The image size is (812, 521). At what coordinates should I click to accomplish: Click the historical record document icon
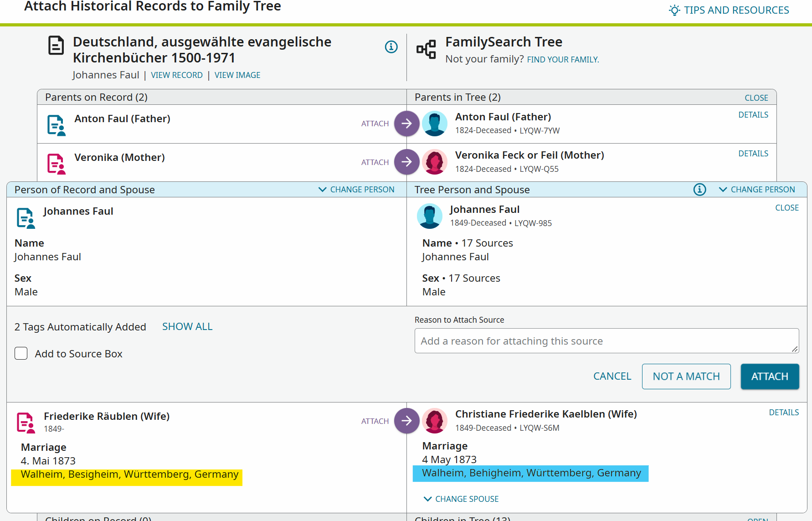point(56,46)
